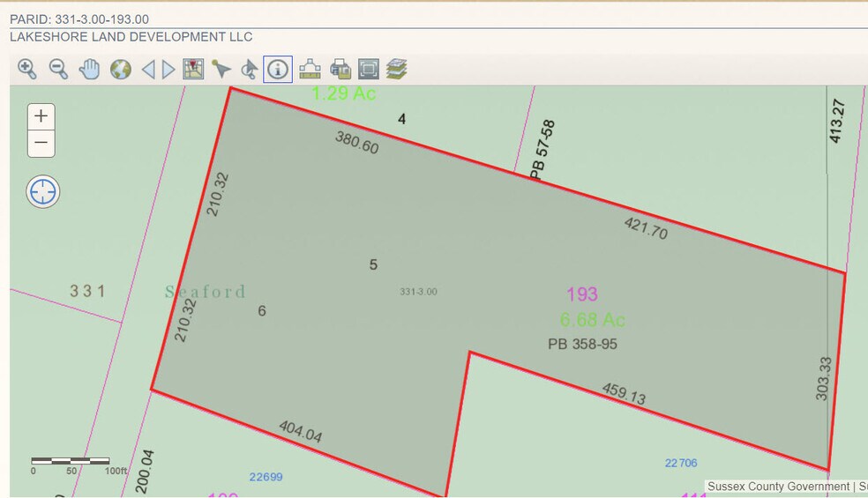The width and height of the screenshot is (868, 498).
Task: Click the Sussex County Government attribution
Action: coord(778,487)
